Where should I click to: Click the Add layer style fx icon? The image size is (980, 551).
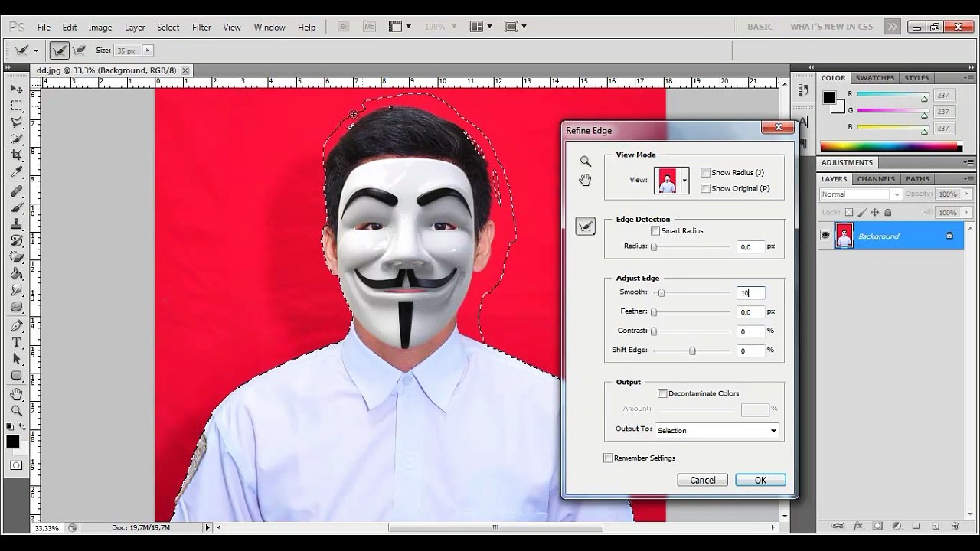[858, 527]
